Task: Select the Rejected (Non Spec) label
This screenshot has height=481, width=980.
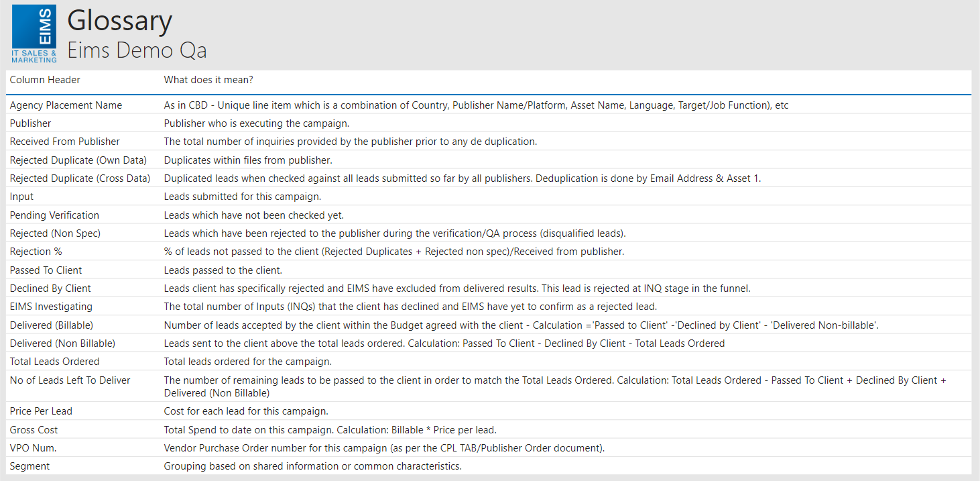Action: click(x=55, y=233)
